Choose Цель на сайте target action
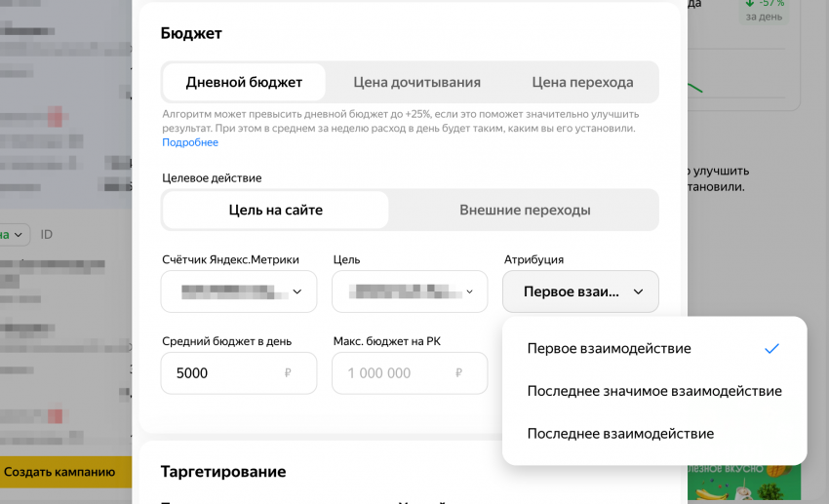Viewport: 829px width, 504px height. (275, 210)
